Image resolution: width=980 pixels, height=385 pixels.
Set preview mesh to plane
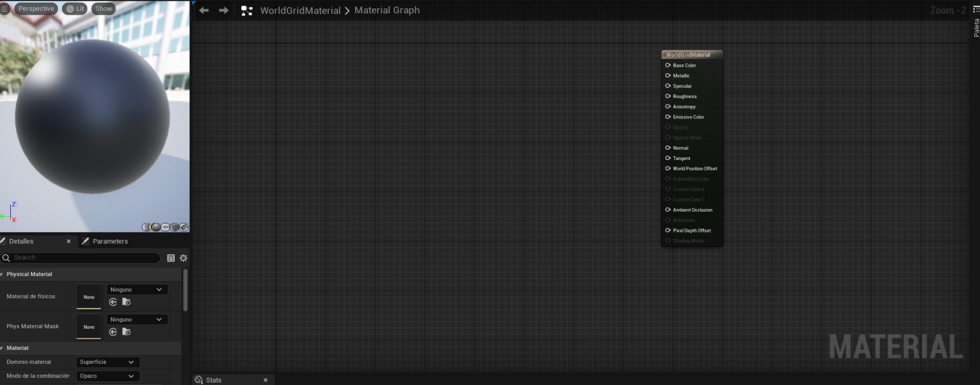tap(165, 227)
